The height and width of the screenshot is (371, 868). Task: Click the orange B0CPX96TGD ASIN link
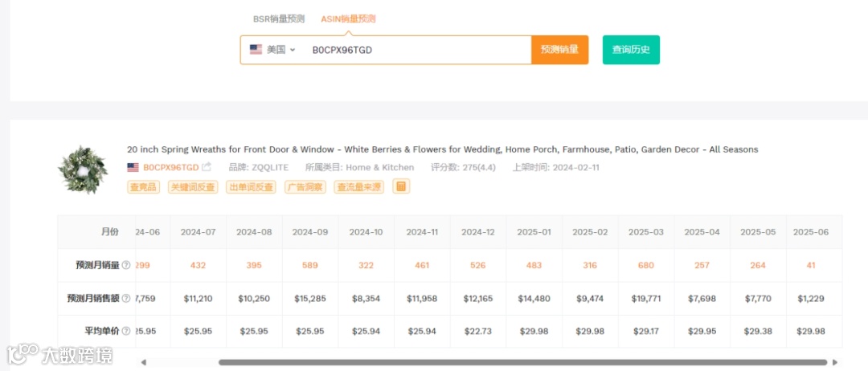pyautogui.click(x=170, y=167)
